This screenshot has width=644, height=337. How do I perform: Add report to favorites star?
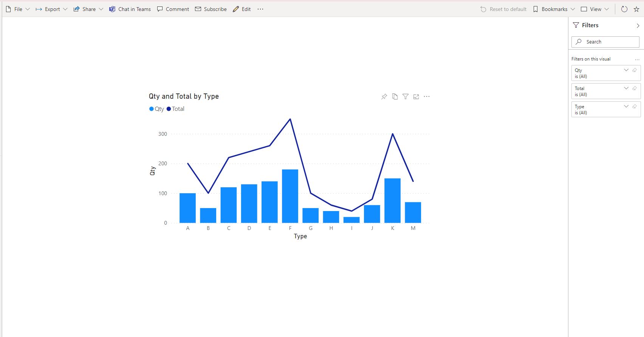click(x=636, y=9)
